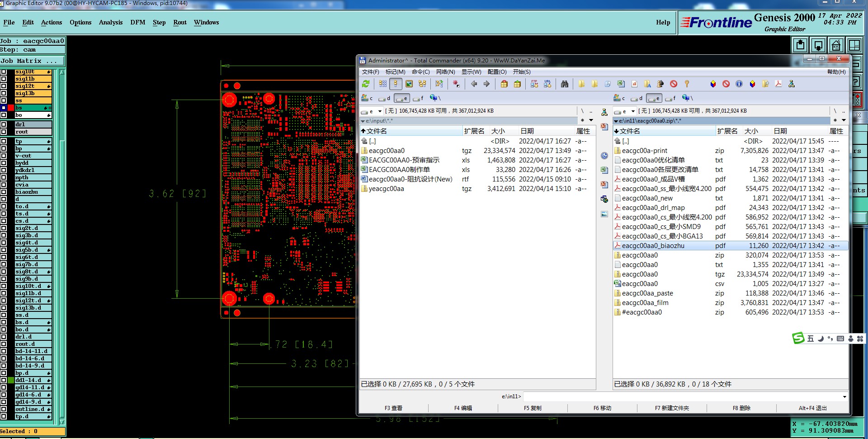868x439 pixels.
Task: Toggle the checkbox for the rout layer
Action: click(x=4, y=132)
